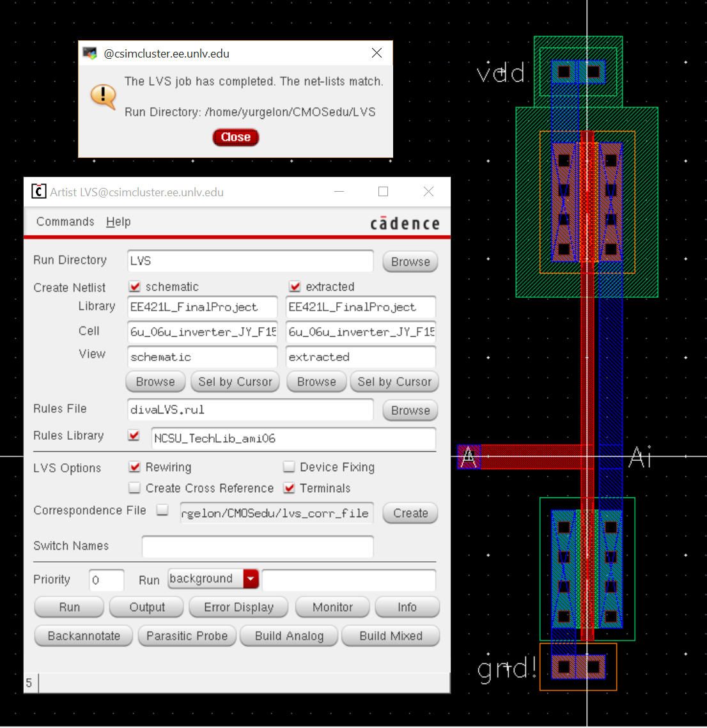707x728 pixels.
Task: Toggle the schematic netlist checkbox
Action: point(135,286)
